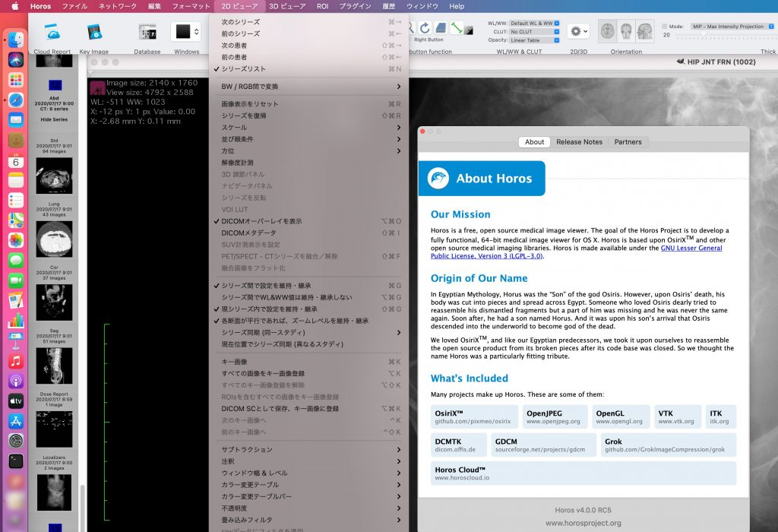This screenshot has width=778, height=532.
Task: Select the green length measurement tool
Action: point(457,28)
